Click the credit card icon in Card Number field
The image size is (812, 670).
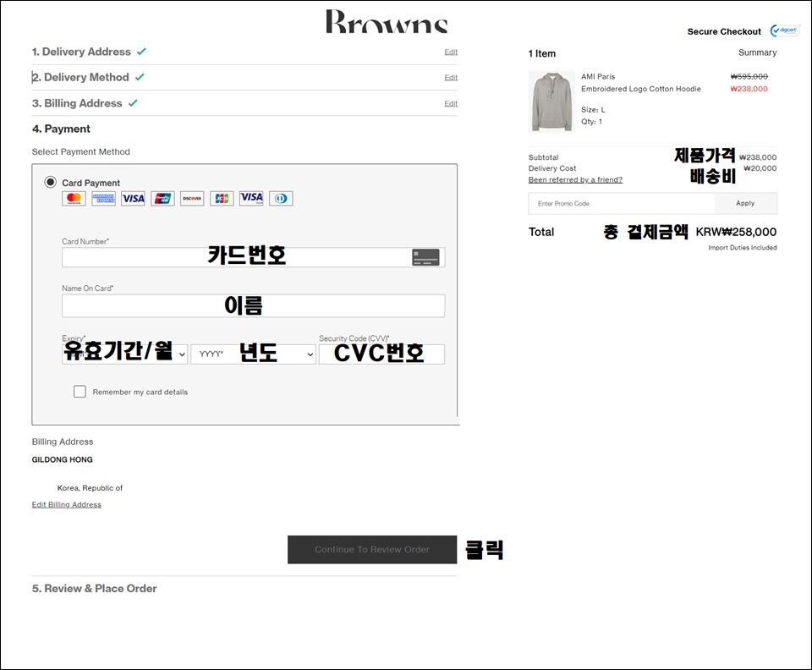[x=425, y=257]
